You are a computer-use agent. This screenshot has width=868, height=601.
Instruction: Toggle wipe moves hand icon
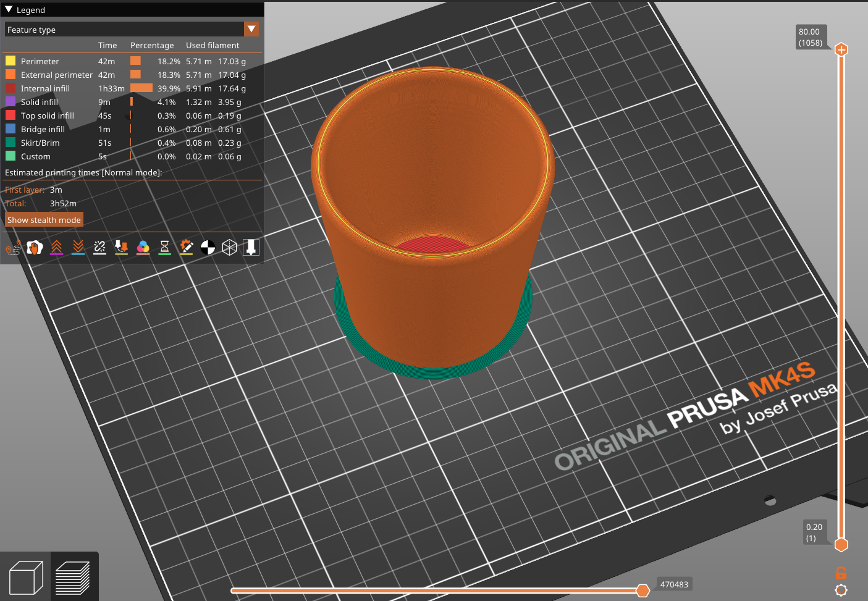click(x=35, y=248)
